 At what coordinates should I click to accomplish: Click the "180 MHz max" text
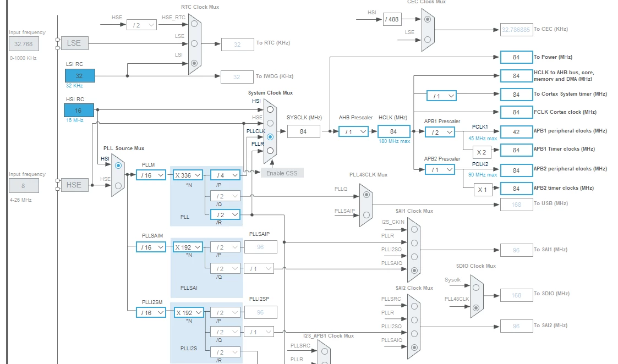[x=395, y=141]
